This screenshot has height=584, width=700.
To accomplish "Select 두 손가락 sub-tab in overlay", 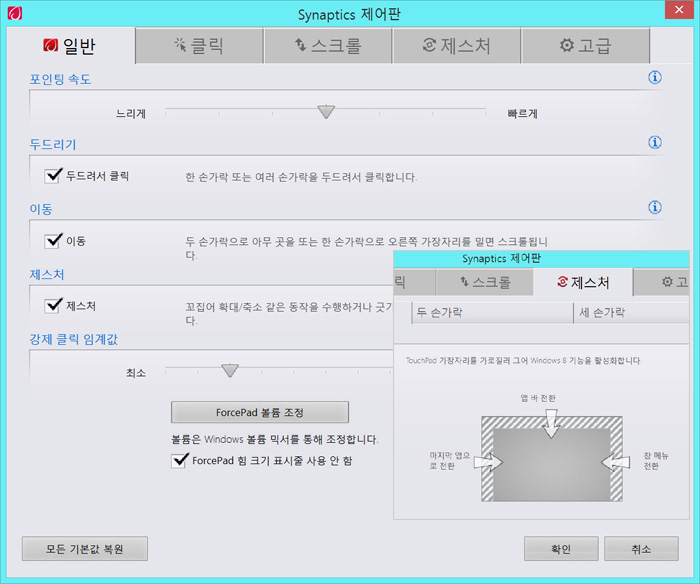I will (x=492, y=313).
